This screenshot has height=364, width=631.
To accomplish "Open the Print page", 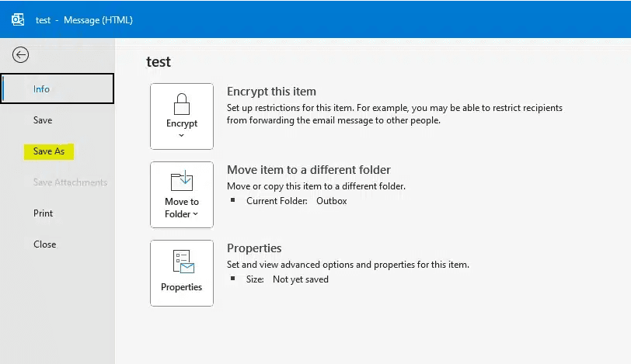I will tap(44, 213).
